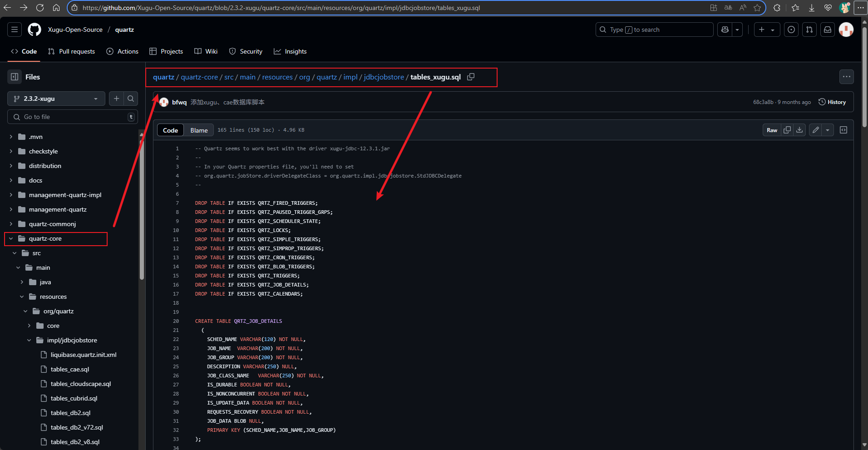
Task: Open the Pull requests tab
Action: point(71,51)
